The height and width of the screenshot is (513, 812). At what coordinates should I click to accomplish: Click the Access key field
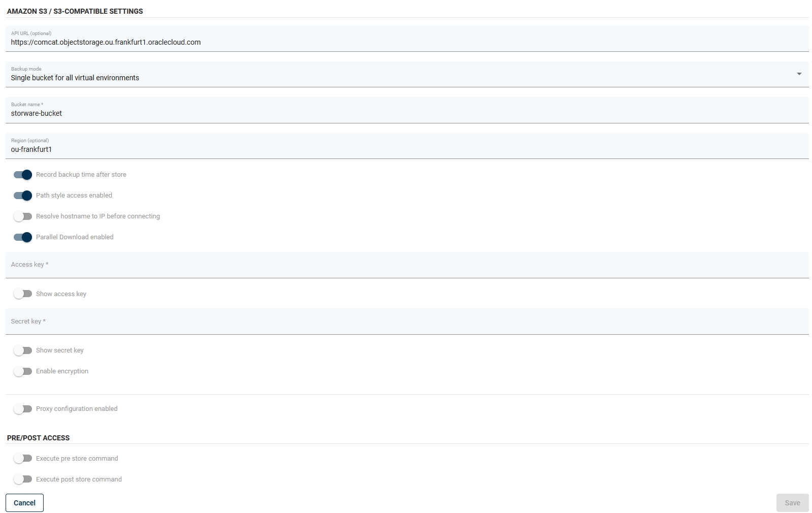tap(406, 265)
